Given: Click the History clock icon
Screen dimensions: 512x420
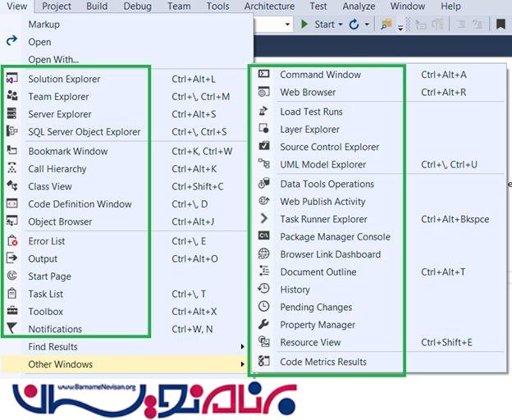Looking at the screenshot, I should pos(264,288).
